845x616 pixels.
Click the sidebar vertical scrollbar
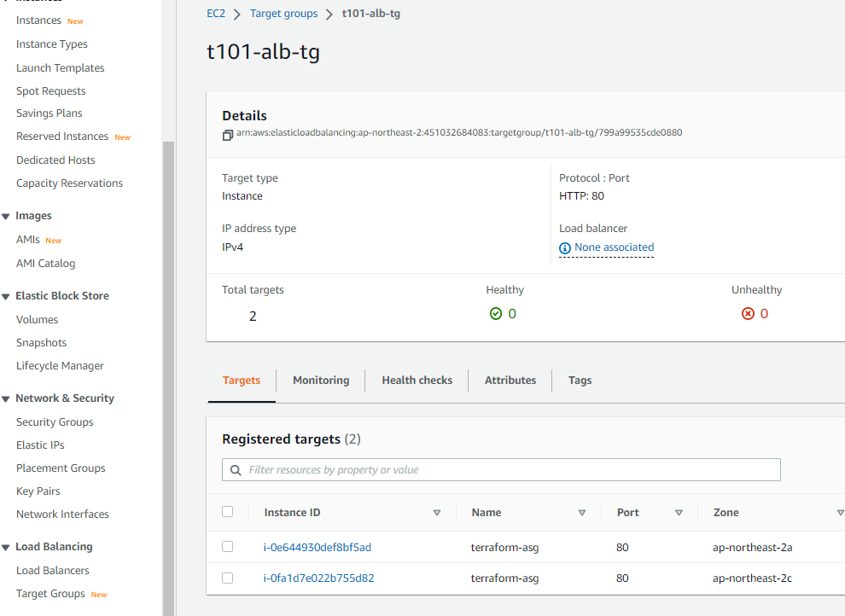(169, 377)
